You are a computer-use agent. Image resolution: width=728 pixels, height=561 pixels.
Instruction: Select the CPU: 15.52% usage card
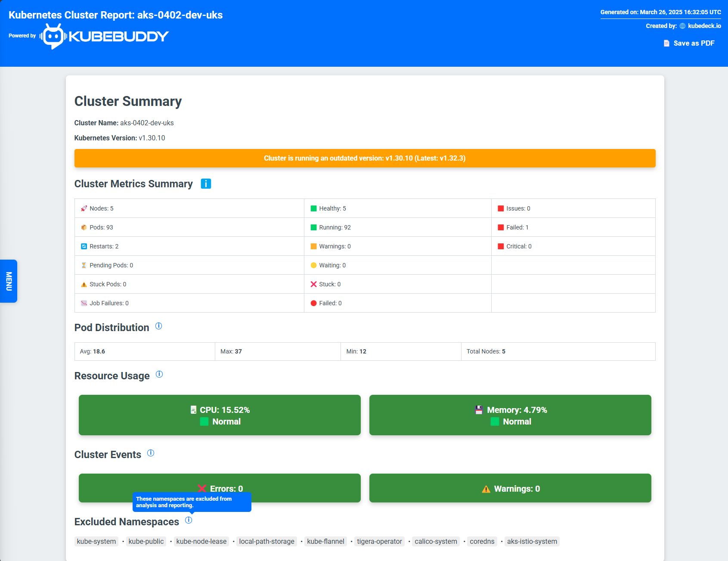pyautogui.click(x=220, y=415)
